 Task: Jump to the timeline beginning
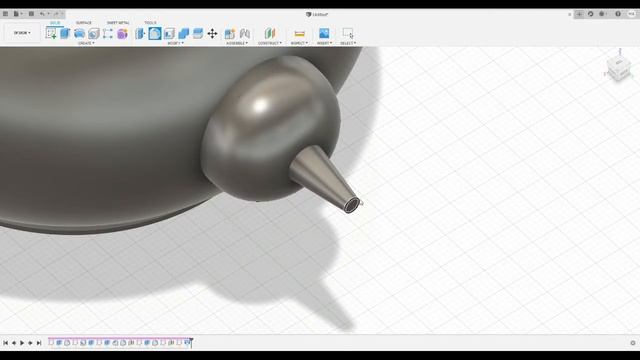click(x=6, y=343)
